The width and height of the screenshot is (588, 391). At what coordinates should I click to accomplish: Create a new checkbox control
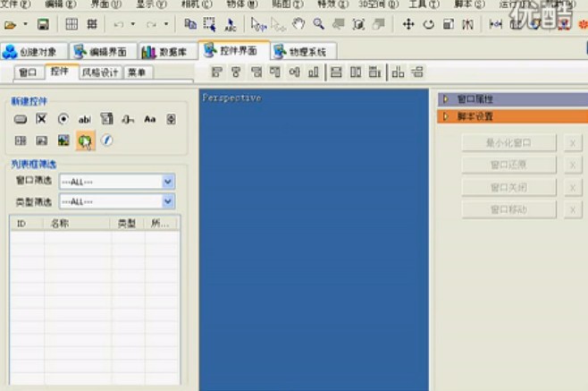point(41,119)
